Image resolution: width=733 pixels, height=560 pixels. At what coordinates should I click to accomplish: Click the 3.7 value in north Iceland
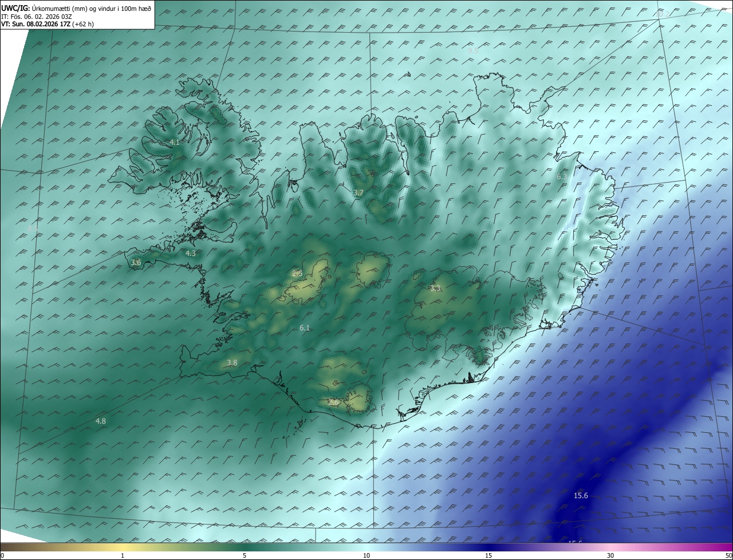(x=358, y=193)
